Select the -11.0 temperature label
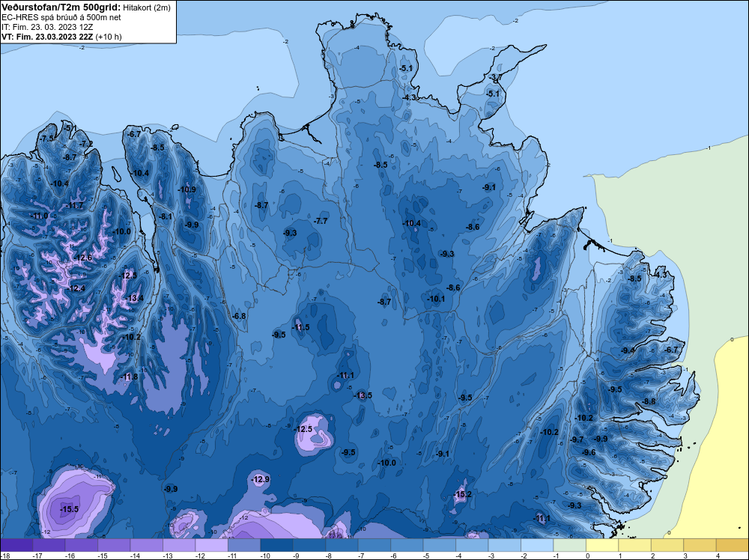The width and height of the screenshot is (749, 560). coord(39,216)
